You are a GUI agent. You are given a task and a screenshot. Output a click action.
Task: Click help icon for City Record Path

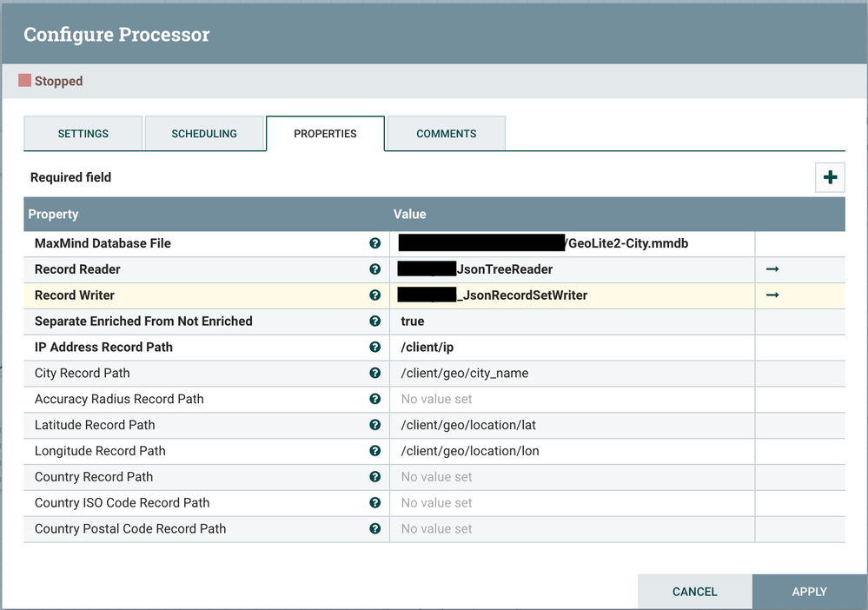pos(374,373)
